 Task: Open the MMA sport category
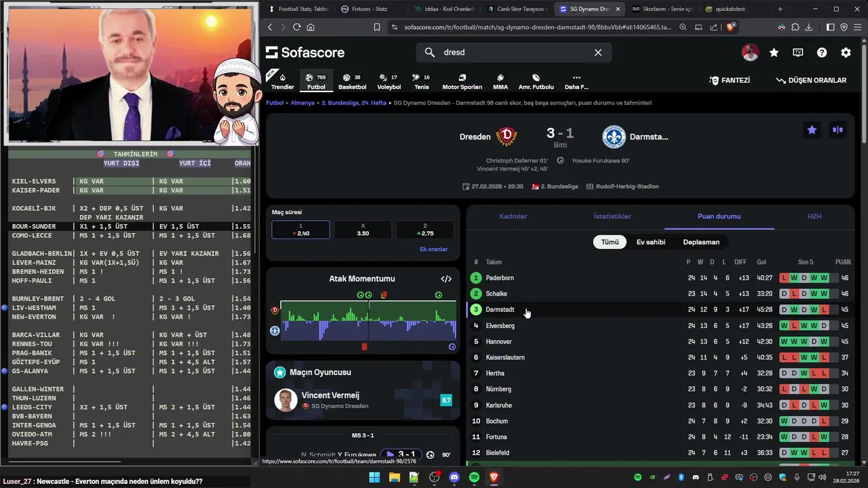tap(500, 81)
